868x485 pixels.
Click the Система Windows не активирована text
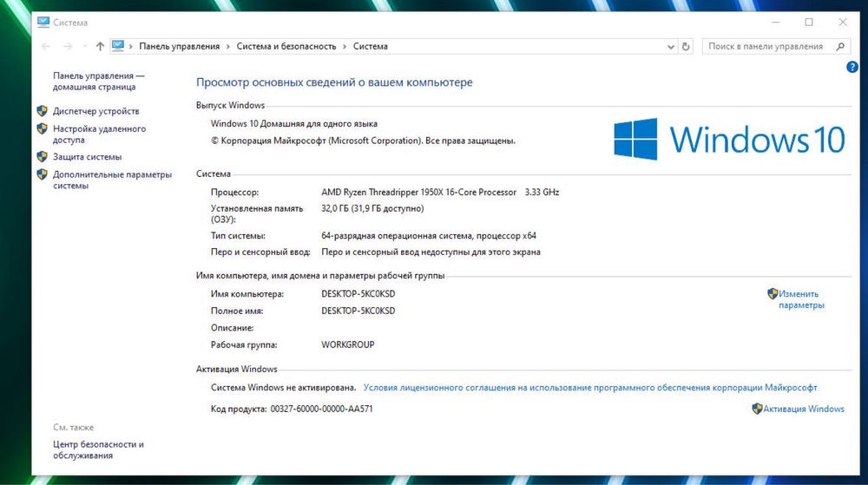[283, 388]
